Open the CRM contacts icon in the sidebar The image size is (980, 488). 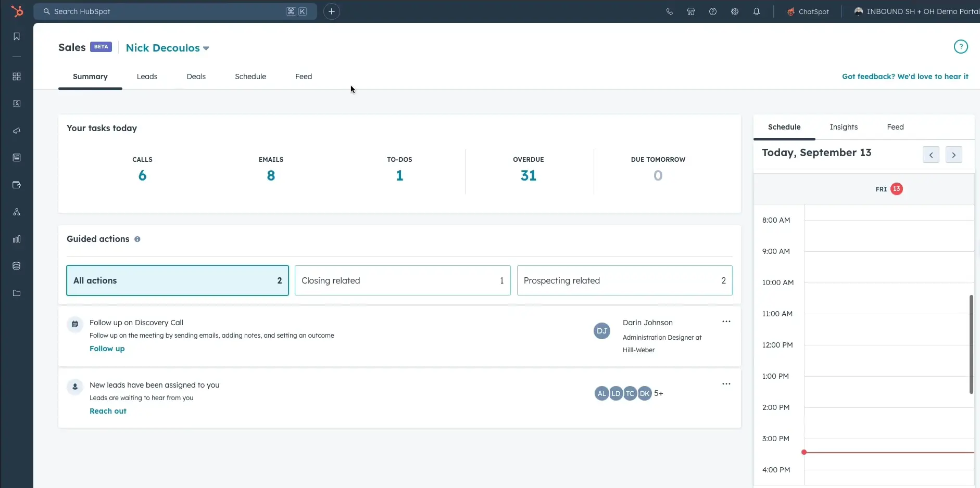coord(16,104)
